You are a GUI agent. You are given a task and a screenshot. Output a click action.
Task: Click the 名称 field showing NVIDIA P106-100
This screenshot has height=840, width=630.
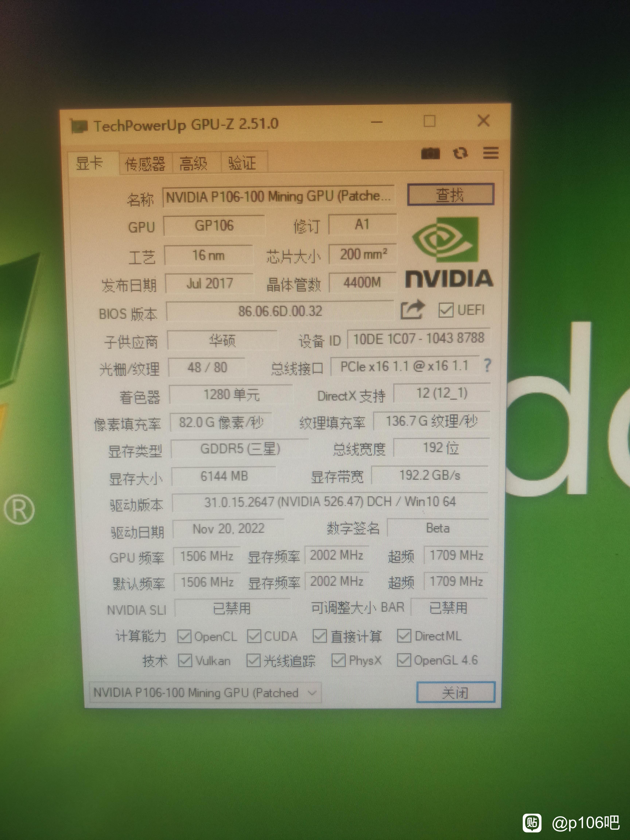click(278, 196)
